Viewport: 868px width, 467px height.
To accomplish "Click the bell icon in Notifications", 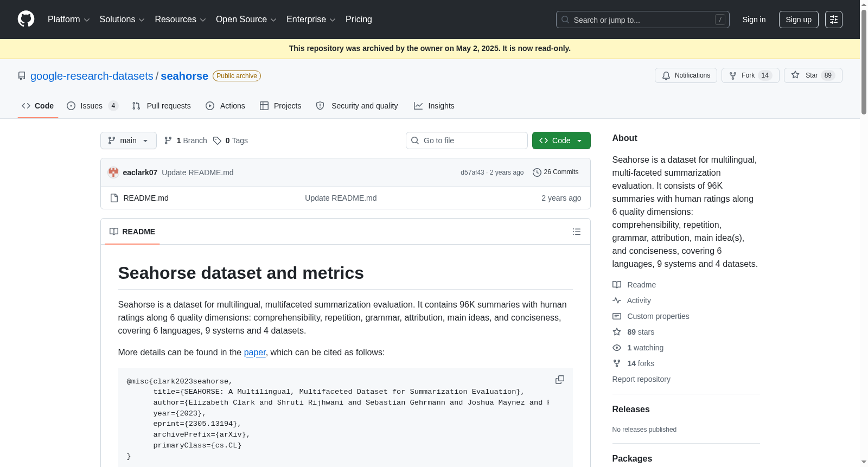I will point(666,75).
